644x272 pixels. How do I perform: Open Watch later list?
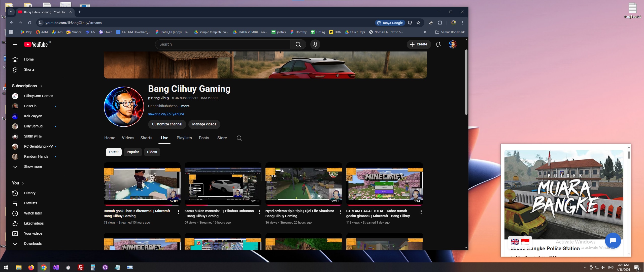35,213
